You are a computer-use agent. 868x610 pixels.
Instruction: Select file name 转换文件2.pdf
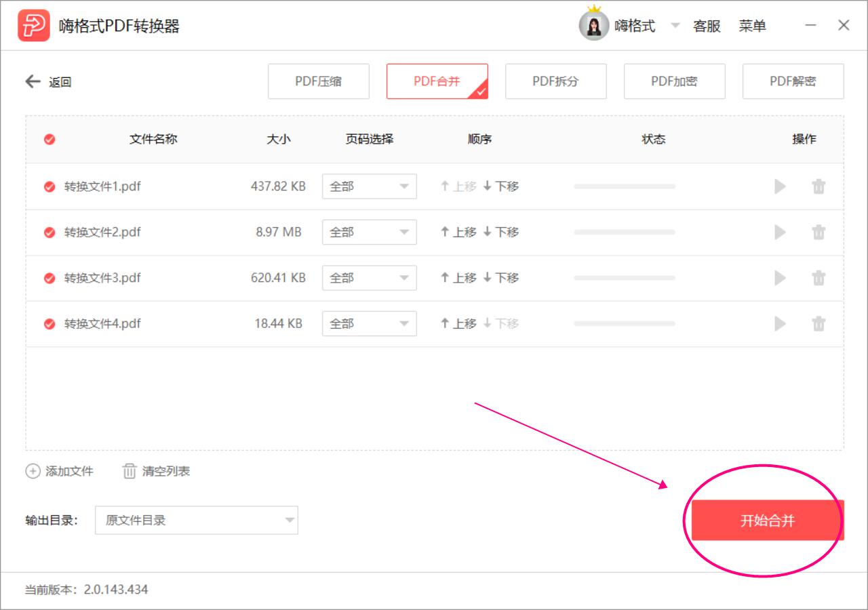102,232
